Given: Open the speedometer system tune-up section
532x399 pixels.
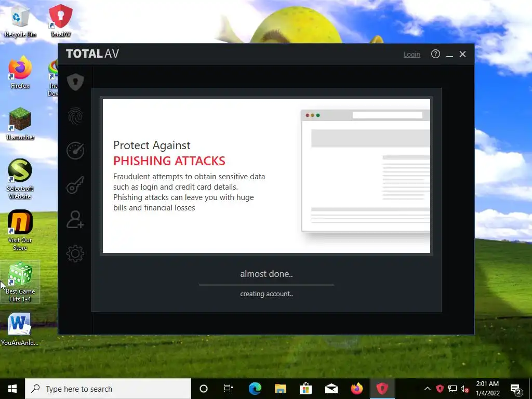Looking at the screenshot, I should click(75, 150).
